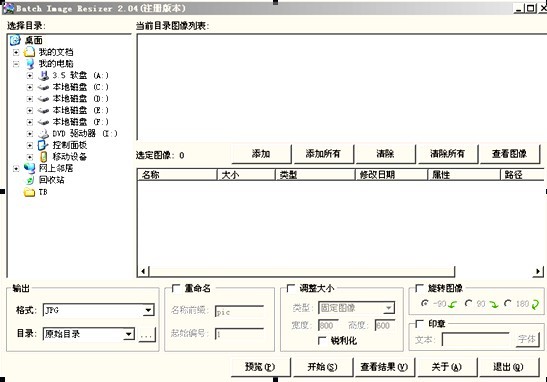Click the ... browse directory button
547x382 pixels.
coord(147,335)
